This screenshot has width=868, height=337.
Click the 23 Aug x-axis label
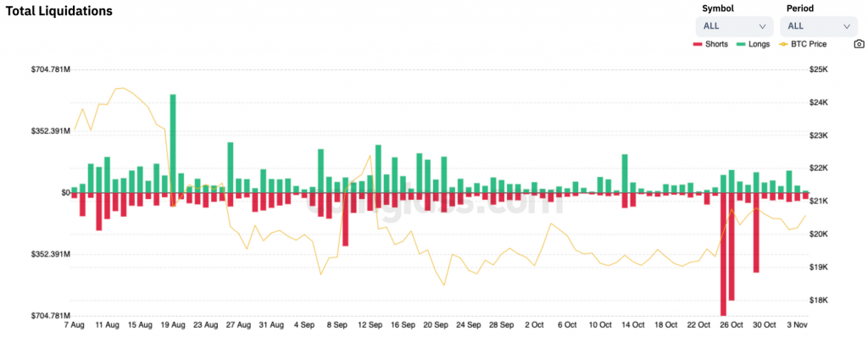pos(206,325)
